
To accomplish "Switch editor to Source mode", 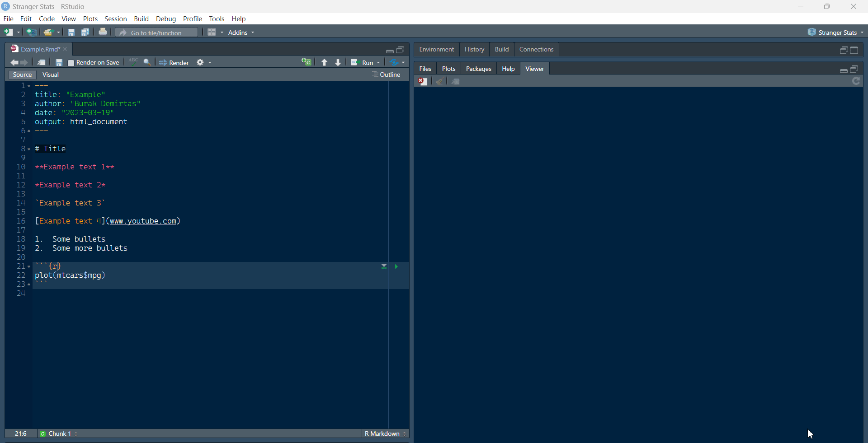I will click(x=22, y=75).
